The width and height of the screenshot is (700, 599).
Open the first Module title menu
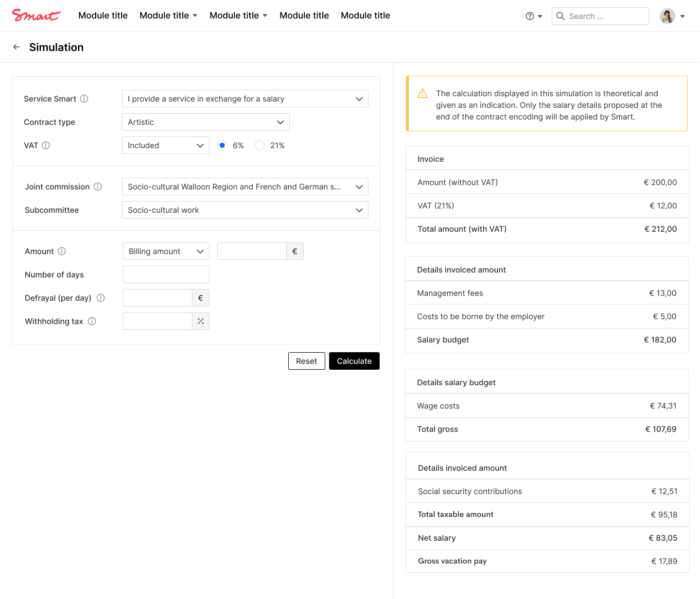point(103,16)
